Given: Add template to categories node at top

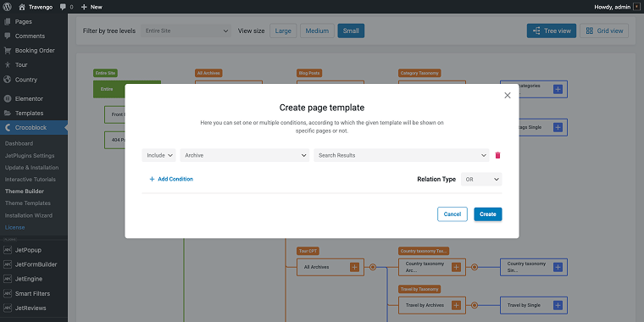Looking at the screenshot, I should click(x=558, y=89).
